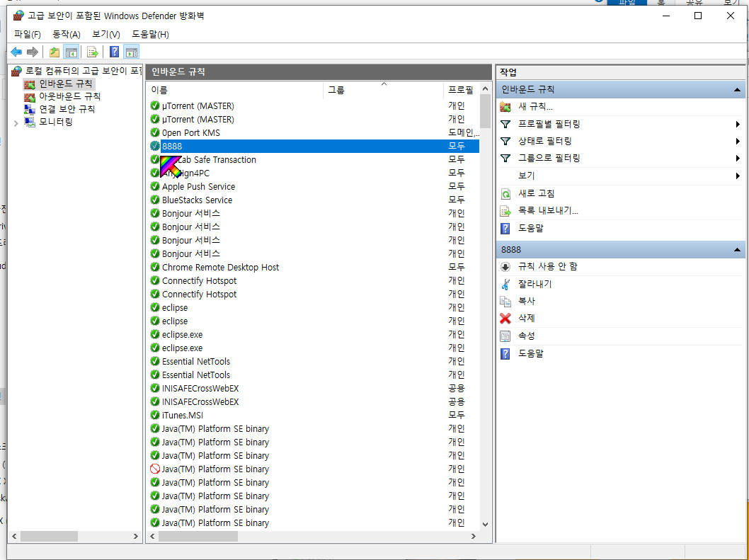Open the 보기(V) menu
The image size is (749, 560).
pos(106,35)
